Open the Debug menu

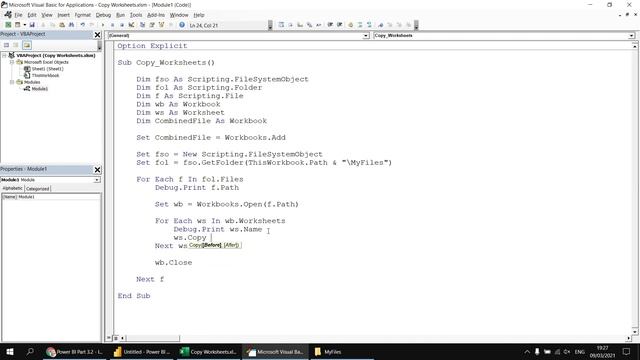[x=103, y=15]
